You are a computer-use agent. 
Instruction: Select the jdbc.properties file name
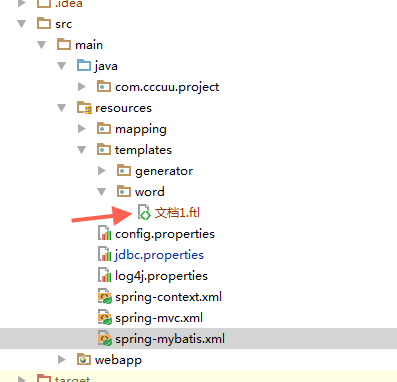(159, 255)
